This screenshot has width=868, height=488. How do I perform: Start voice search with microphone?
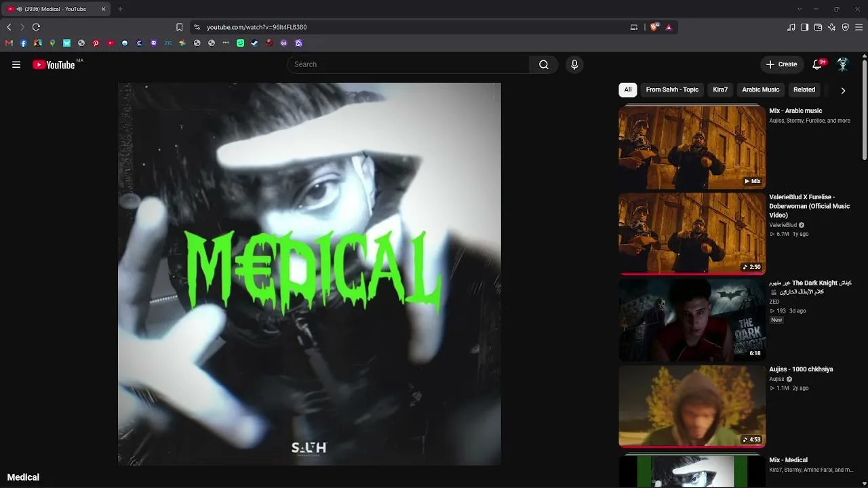(574, 64)
